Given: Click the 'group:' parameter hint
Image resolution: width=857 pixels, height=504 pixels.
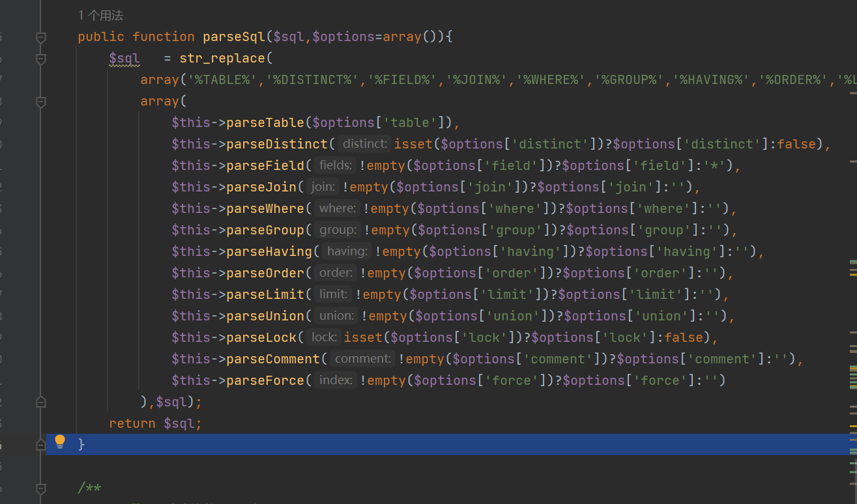Looking at the screenshot, I should (337, 230).
